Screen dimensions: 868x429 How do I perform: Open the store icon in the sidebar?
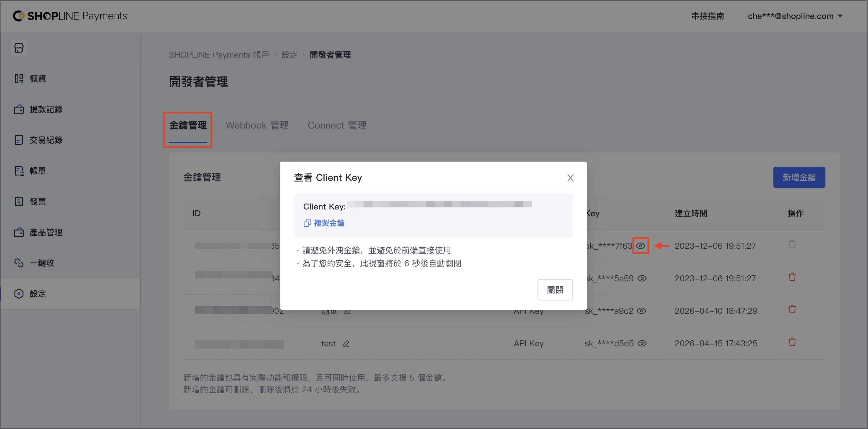pyautogui.click(x=19, y=48)
